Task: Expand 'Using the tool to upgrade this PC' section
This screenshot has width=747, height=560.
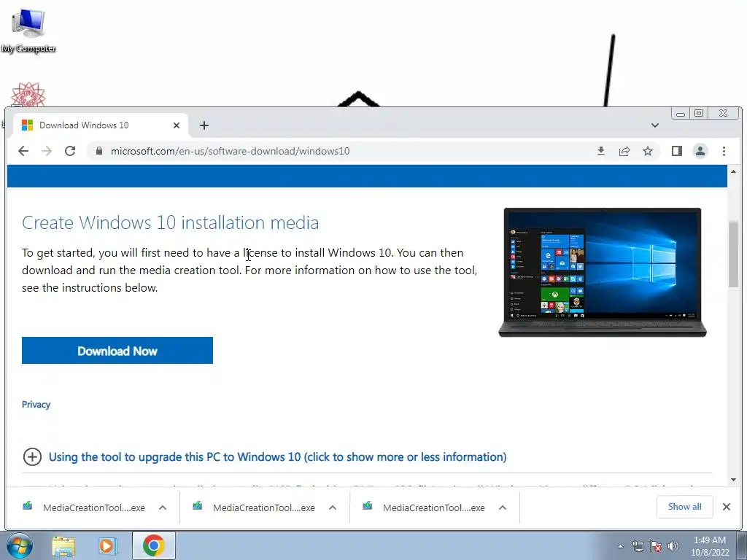Action: click(277, 457)
